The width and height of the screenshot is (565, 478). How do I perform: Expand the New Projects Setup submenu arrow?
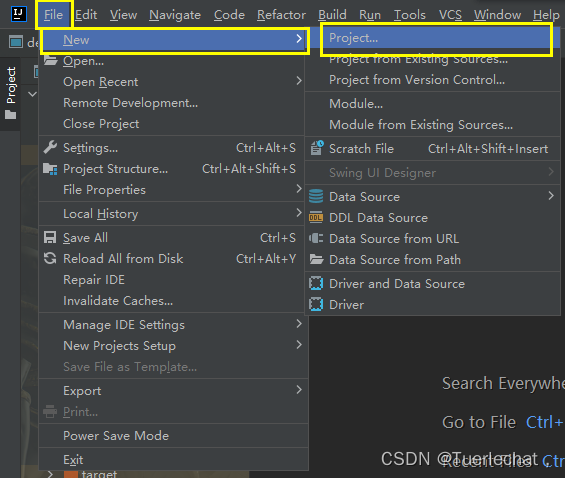(x=299, y=344)
